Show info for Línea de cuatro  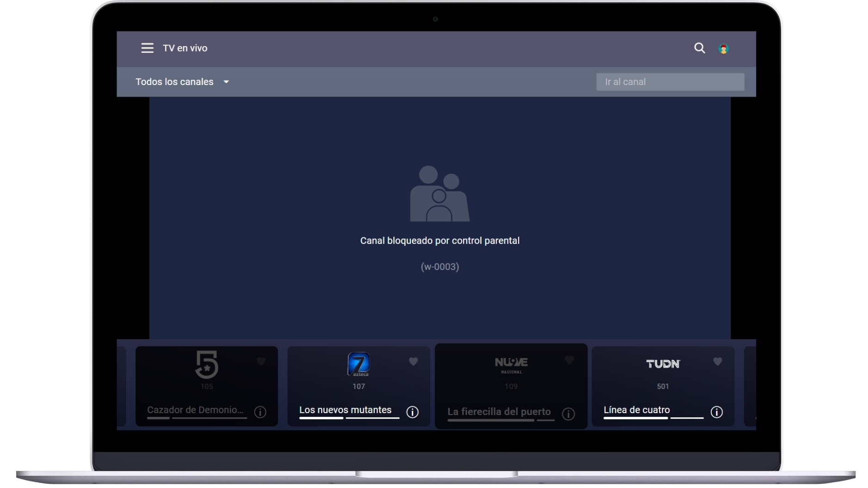(716, 412)
